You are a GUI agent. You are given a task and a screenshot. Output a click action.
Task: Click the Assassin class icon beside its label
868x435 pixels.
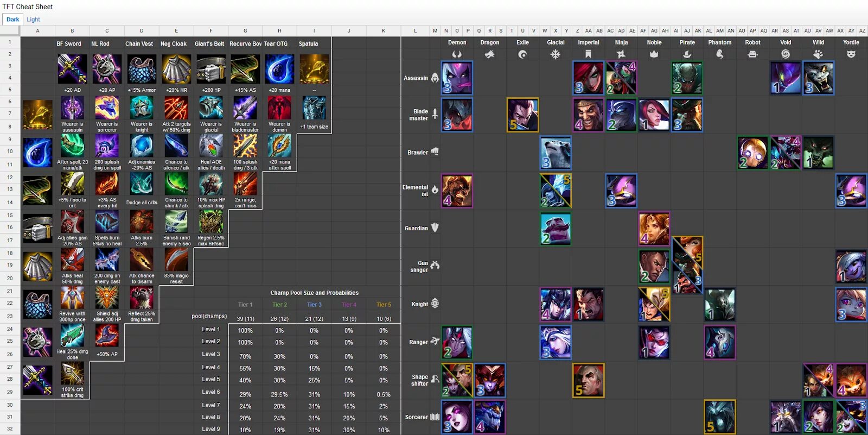click(x=435, y=78)
